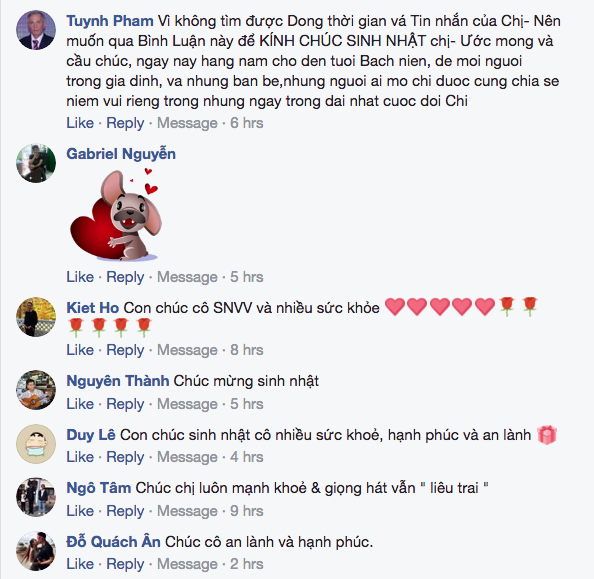The image size is (594, 579).
Task: Like Nguyên Thành's comment
Action: [x=80, y=404]
